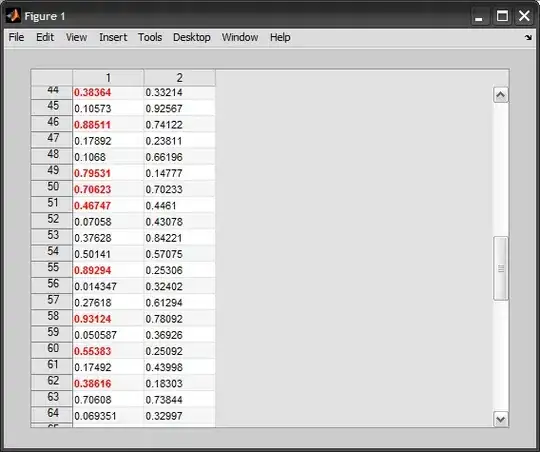Click cell 0.70608
540x452 pixels.
pos(108,400)
